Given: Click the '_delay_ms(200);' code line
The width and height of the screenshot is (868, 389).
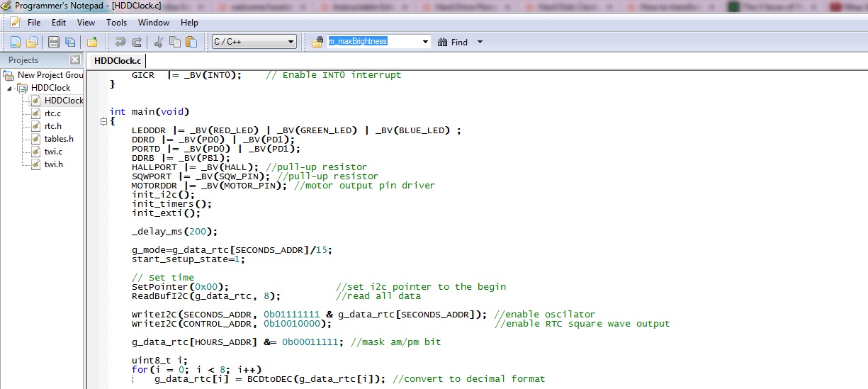Looking at the screenshot, I should pyautogui.click(x=174, y=231).
